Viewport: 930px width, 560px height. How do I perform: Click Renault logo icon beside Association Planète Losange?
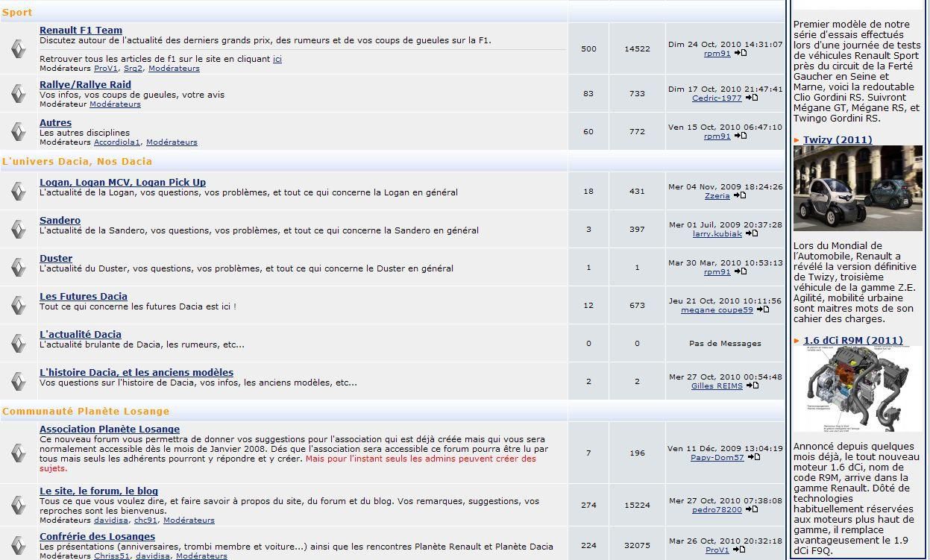tap(19, 453)
